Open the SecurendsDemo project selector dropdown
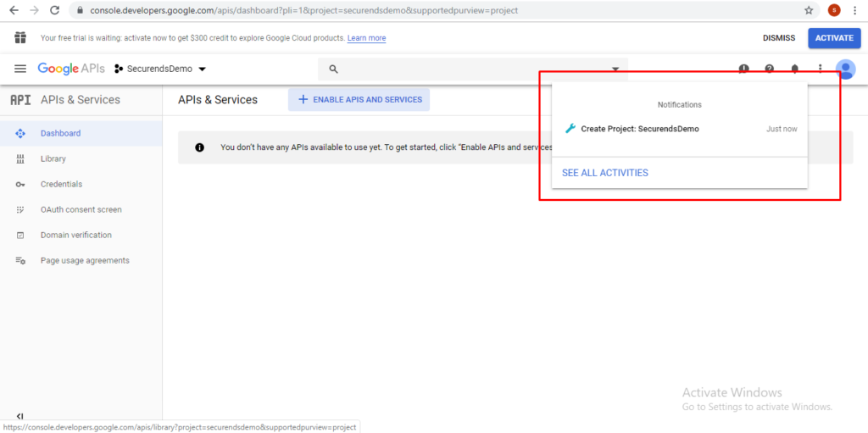The height and width of the screenshot is (433, 868). point(160,69)
